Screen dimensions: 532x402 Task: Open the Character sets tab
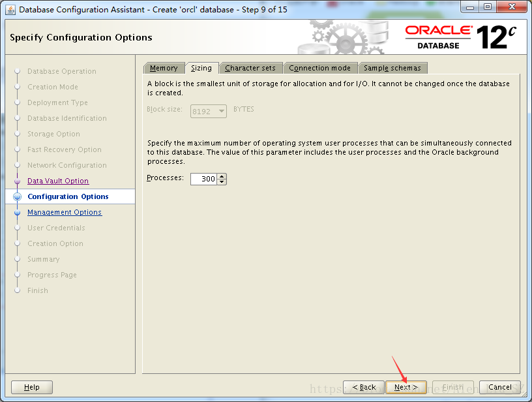pos(250,68)
